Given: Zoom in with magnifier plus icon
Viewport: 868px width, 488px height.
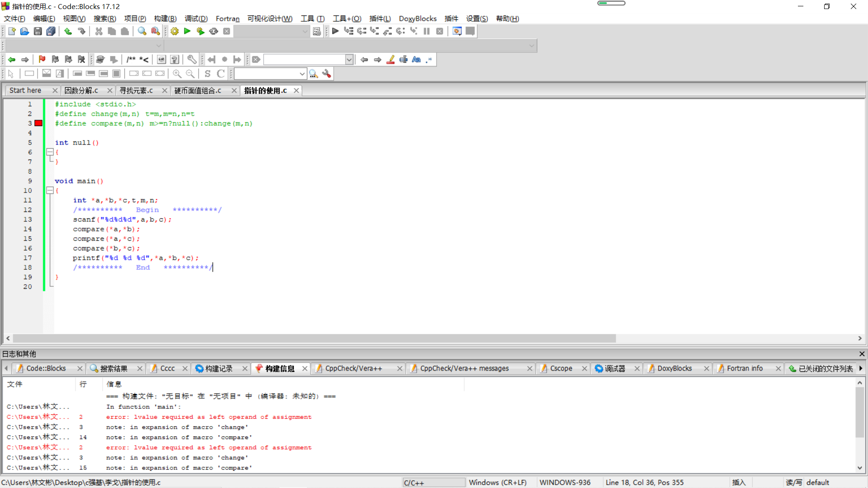Looking at the screenshot, I should coord(177,74).
